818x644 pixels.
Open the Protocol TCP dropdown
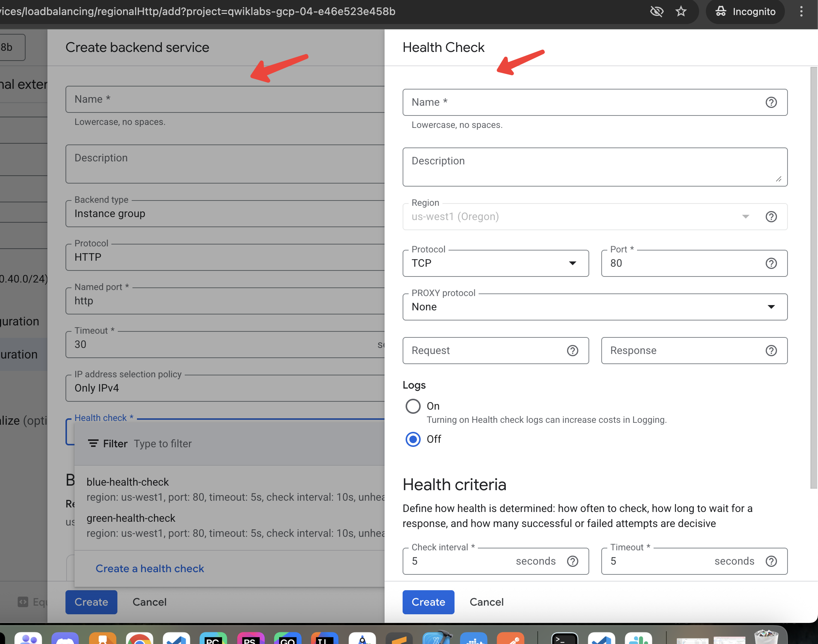click(x=495, y=263)
